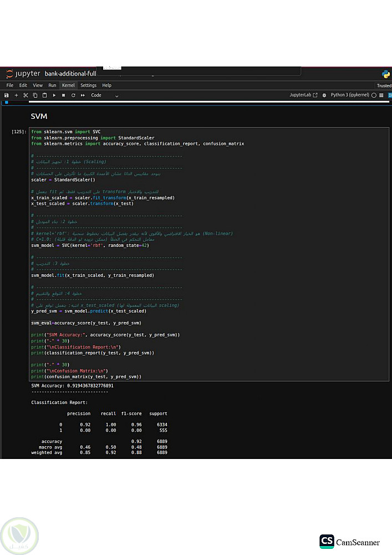Restart the kernel using the circular arrow icon

point(73,95)
